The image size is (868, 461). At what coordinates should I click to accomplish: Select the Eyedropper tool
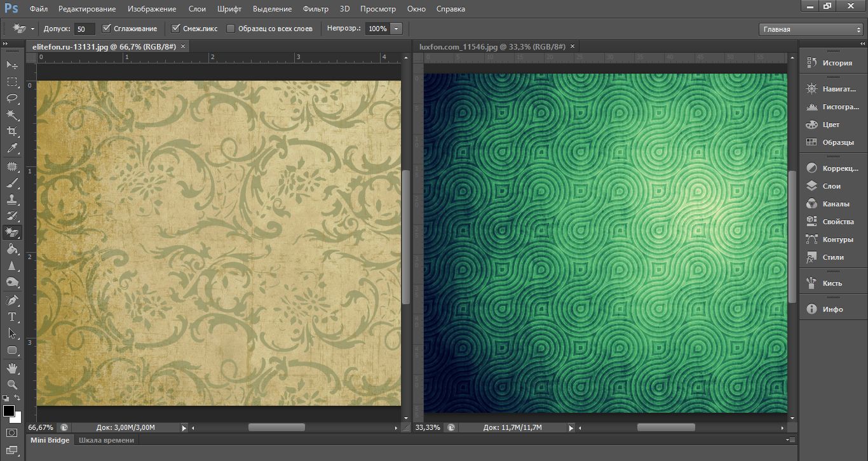[12, 148]
